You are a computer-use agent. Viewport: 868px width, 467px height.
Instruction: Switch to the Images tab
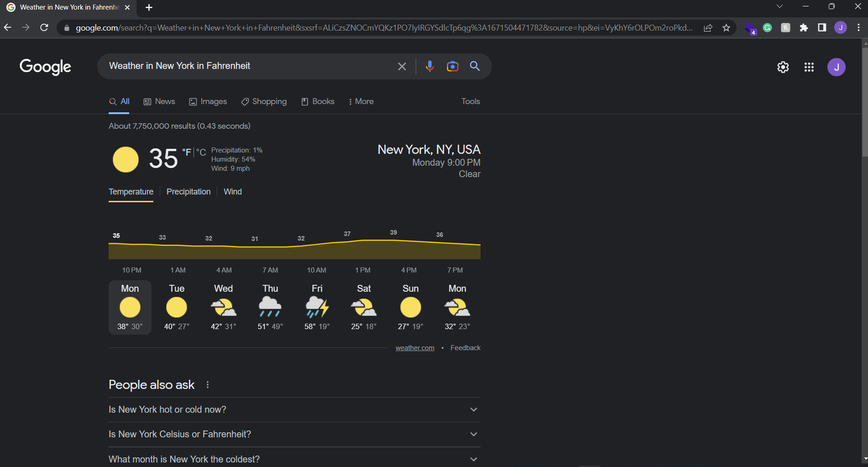(208, 101)
